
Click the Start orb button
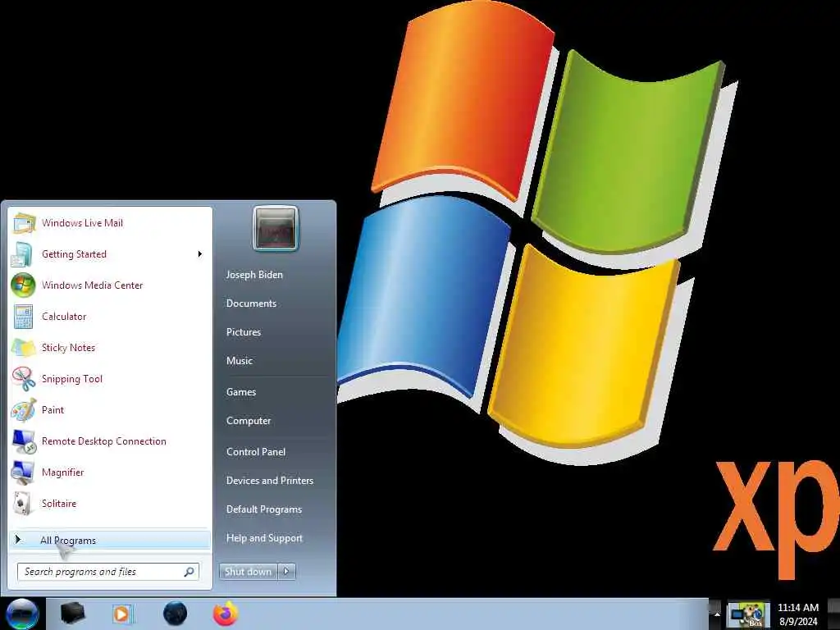coord(22,614)
